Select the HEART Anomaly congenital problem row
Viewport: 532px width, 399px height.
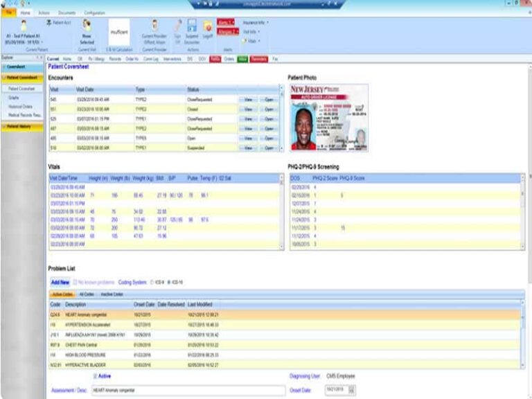pyautogui.click(x=285, y=315)
